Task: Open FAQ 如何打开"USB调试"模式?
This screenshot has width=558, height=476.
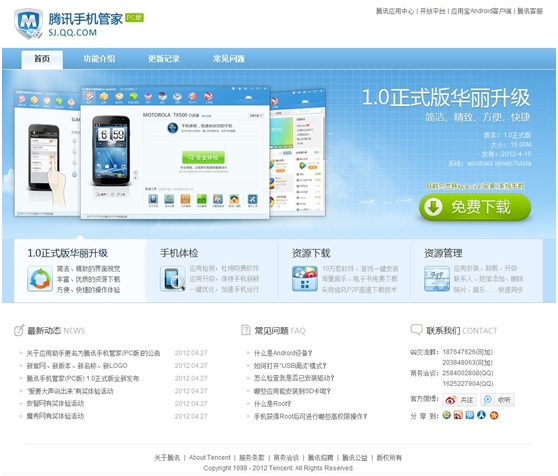Action: pos(290,366)
